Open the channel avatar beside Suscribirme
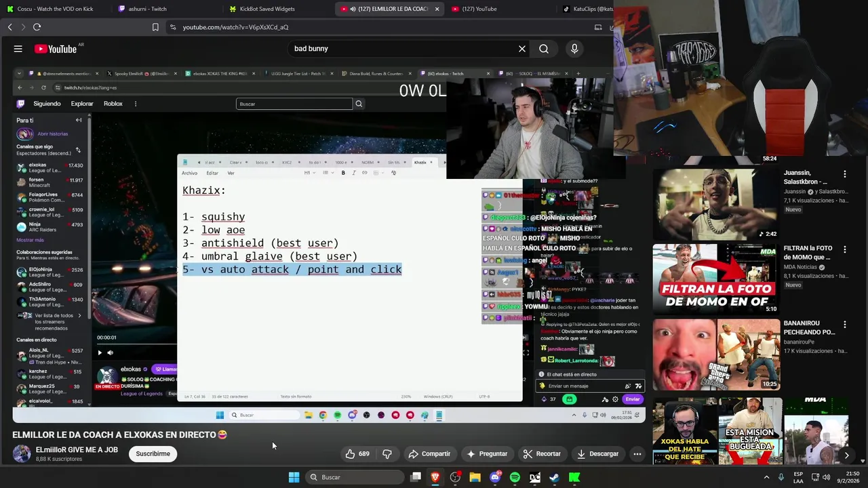This screenshot has height=488, width=868. [22, 454]
